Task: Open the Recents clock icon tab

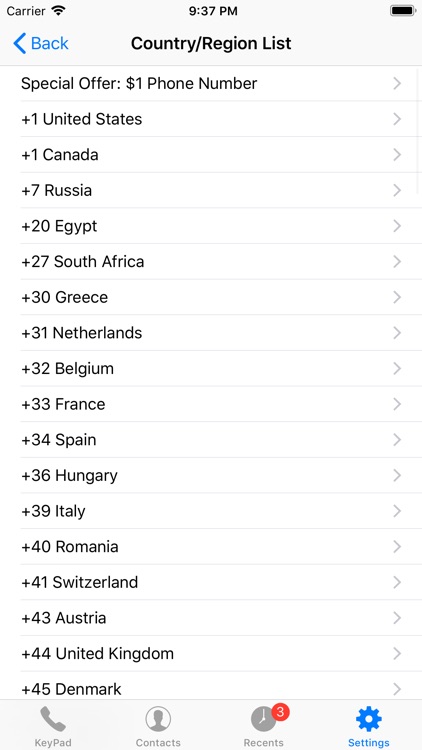Action: [263, 726]
